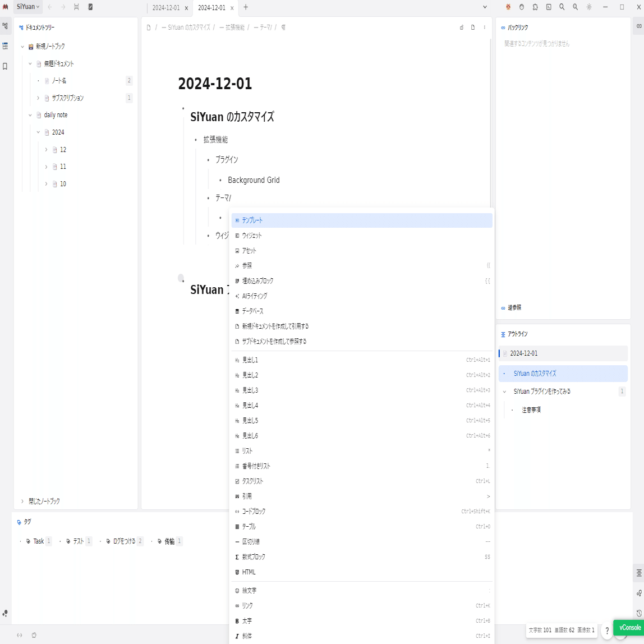Click breadcrumb 拡張機能
The image size is (644, 644).
point(232,27)
